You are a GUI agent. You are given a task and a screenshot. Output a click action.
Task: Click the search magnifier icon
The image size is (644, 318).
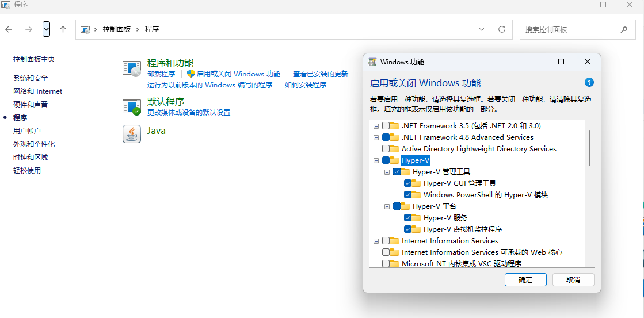click(624, 29)
